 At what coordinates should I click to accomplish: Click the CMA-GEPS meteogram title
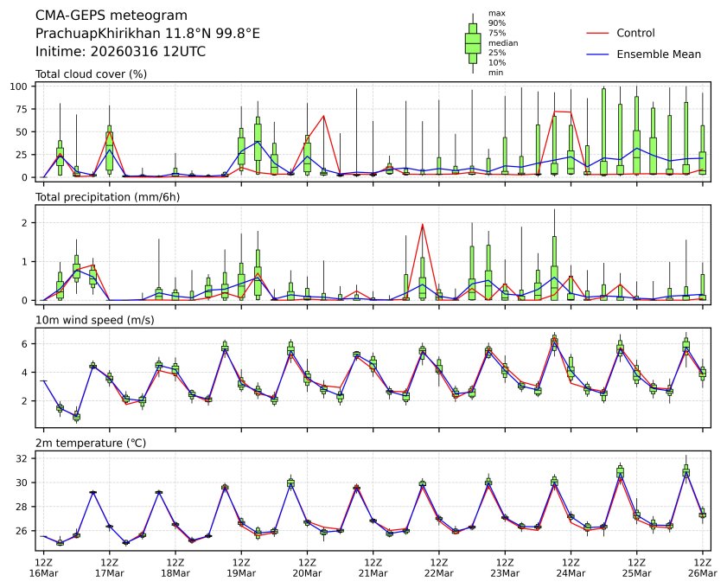click(107, 16)
